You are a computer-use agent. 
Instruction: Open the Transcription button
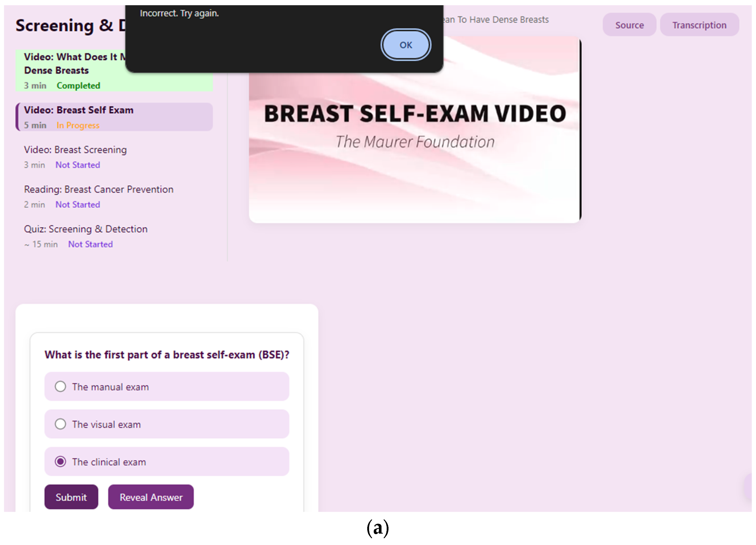[699, 25]
